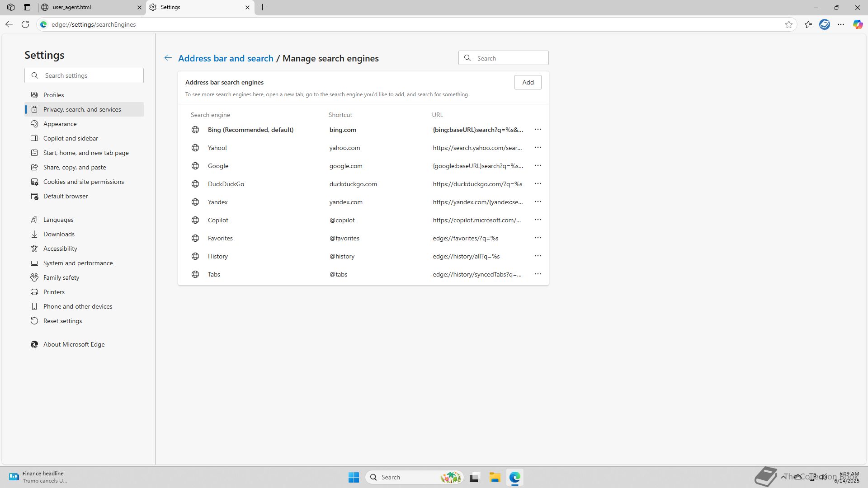
Task: Open Edge browser from taskbar
Action: (515, 477)
